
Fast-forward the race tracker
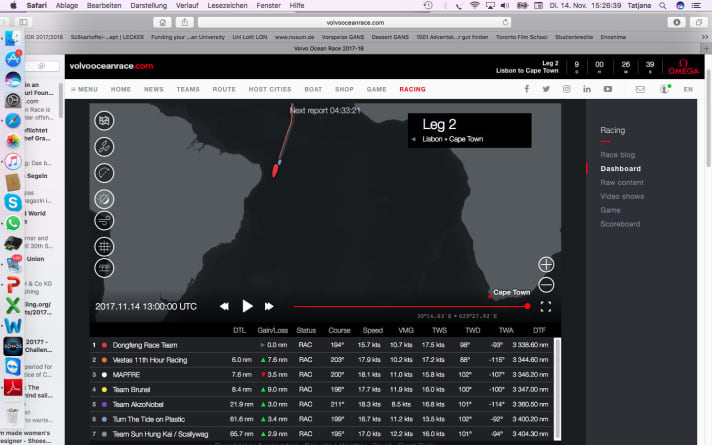(269, 307)
